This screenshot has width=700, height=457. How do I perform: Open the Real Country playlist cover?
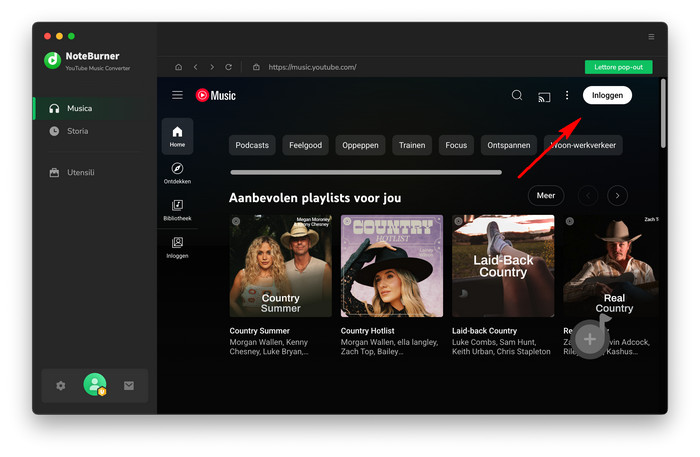(611, 266)
